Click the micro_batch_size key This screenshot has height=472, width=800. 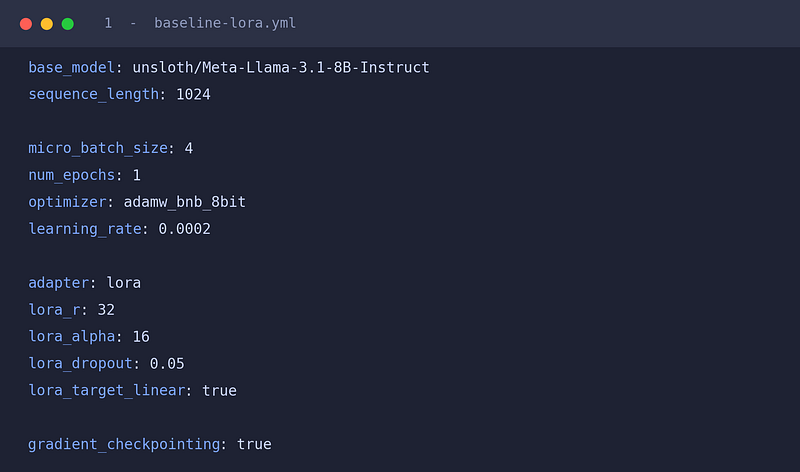point(98,148)
